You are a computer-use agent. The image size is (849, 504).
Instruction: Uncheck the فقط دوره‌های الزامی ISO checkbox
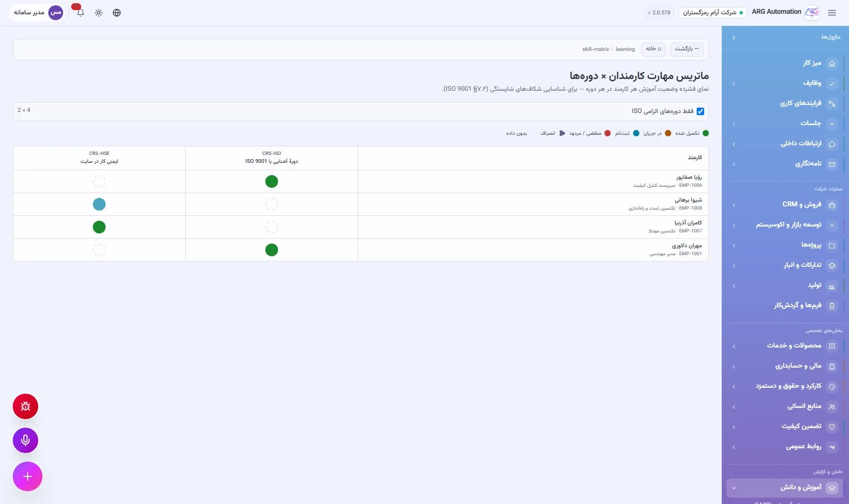(x=700, y=111)
